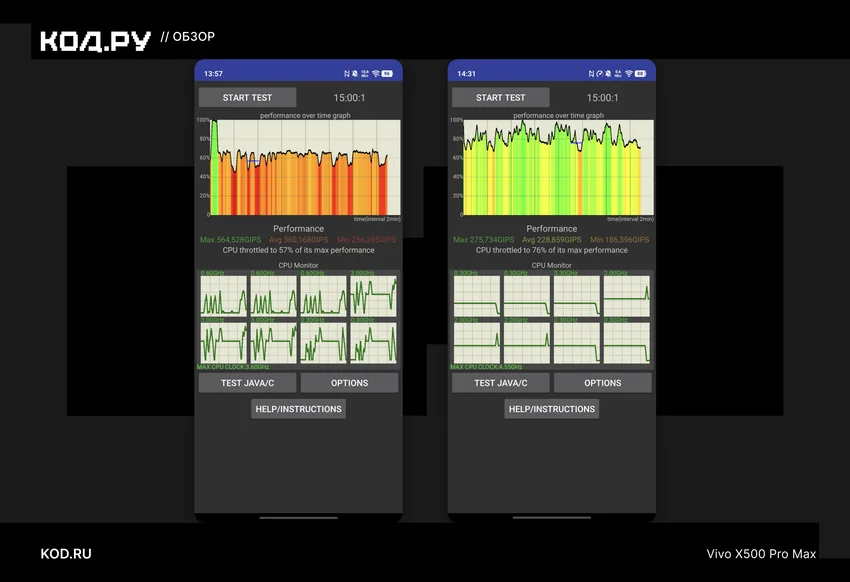Screen dimensions: 850x582
Task: Click the "MAX CPU CLOCK:4.55GHz" label
Action: pos(486,367)
